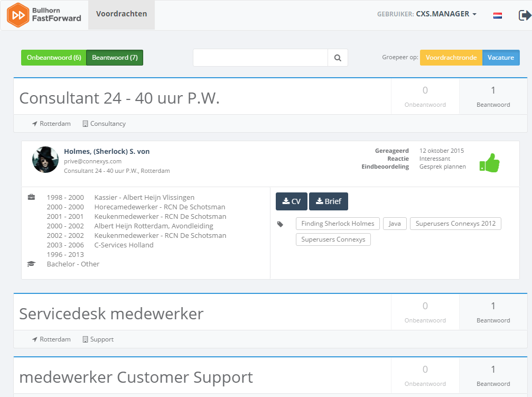This screenshot has width=532, height=397.
Task: Download the candidate's CV
Action: [291, 201]
